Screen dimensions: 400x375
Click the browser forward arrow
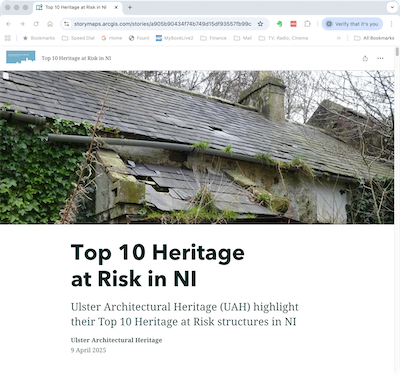pos(22,24)
